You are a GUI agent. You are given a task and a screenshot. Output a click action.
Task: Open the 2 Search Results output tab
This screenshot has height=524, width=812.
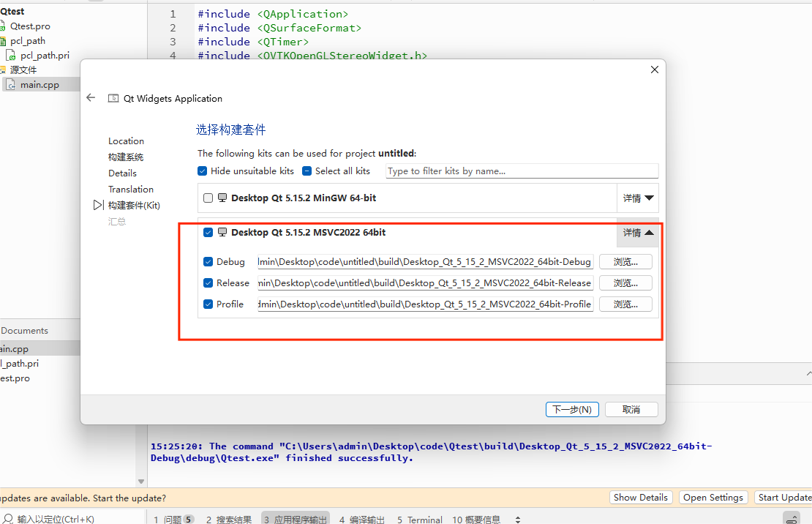(229, 520)
